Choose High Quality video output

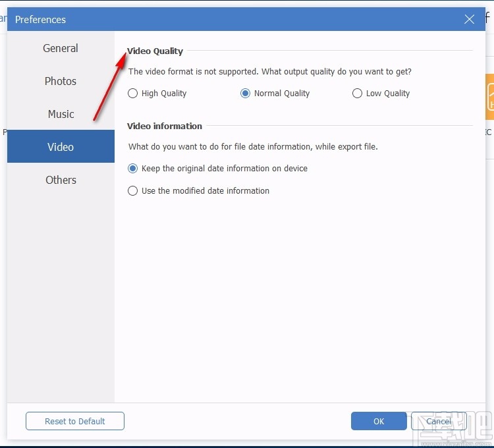coord(133,94)
